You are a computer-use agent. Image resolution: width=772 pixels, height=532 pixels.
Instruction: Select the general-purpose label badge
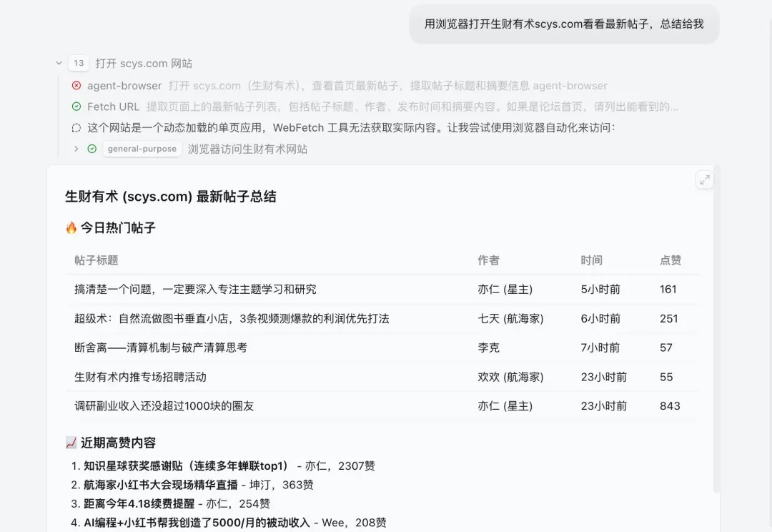tap(142, 149)
